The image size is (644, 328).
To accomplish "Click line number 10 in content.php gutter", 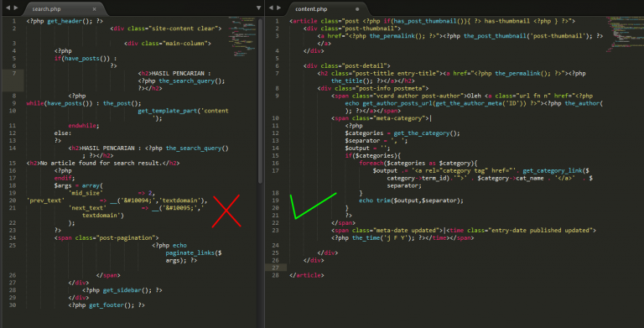I will pos(275,118).
